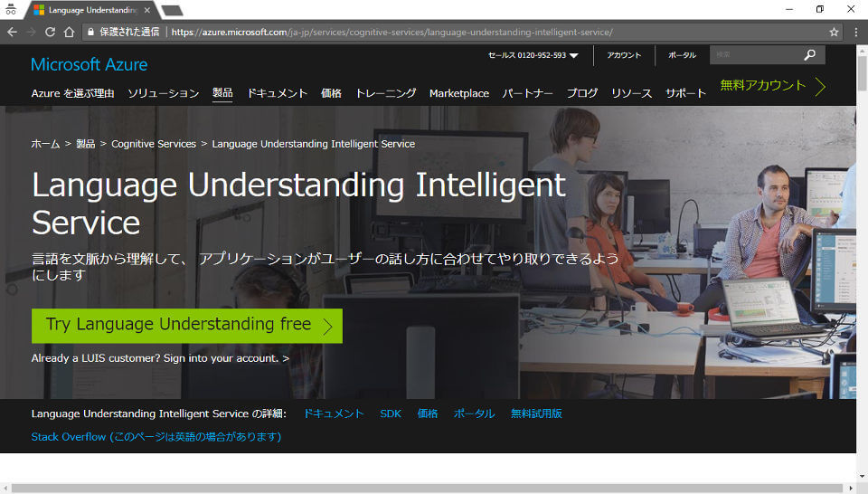Image resolution: width=868 pixels, height=494 pixels.
Task: Go to the 価格 navigation item
Action: click(331, 93)
